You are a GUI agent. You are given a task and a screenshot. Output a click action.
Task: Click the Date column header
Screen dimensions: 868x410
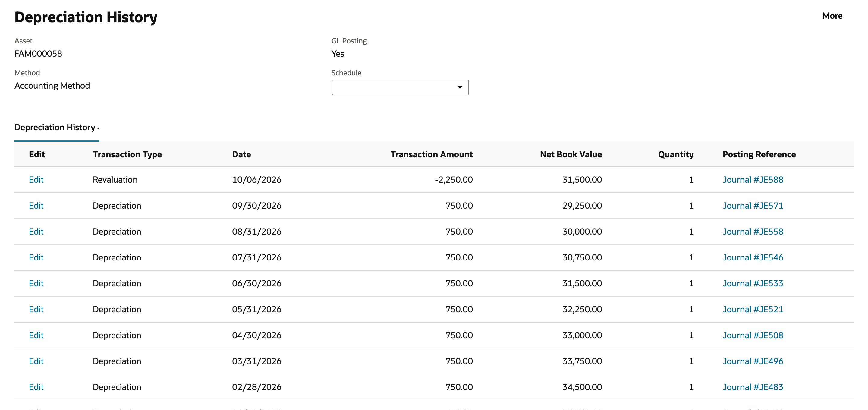(x=241, y=154)
